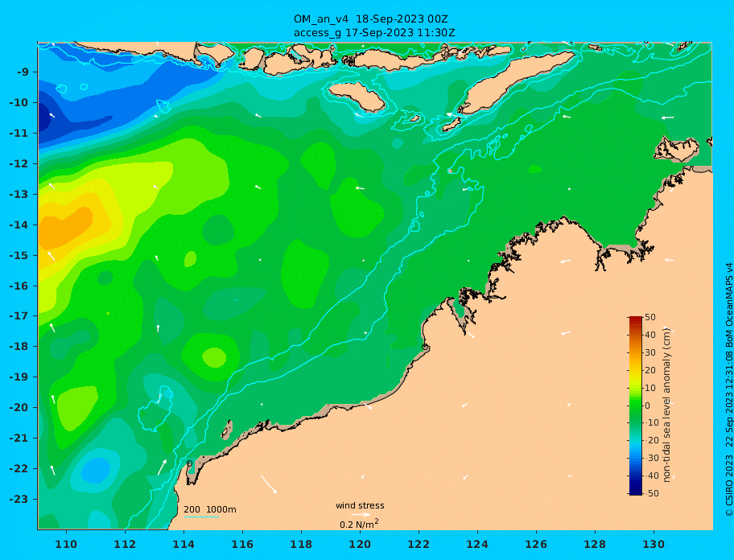
Task: Click the longitude label 120
Action: point(360,545)
